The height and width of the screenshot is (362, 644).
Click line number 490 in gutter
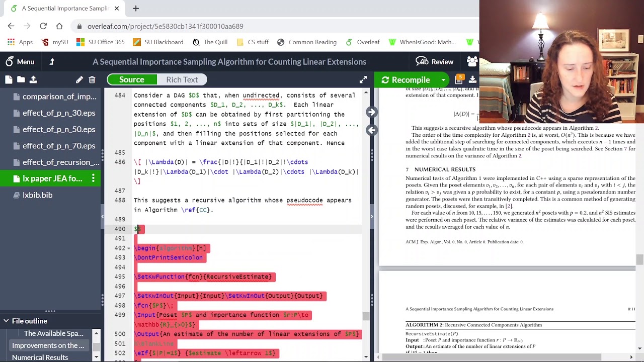120,229
